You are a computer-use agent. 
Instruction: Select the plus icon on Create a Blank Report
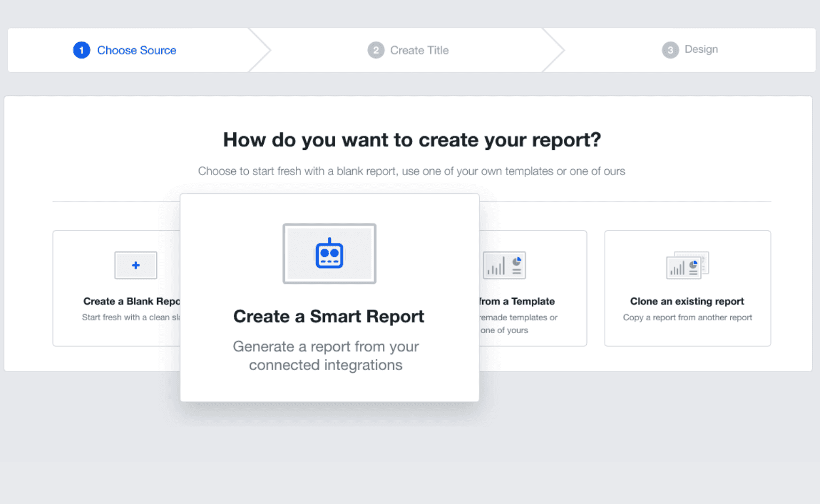tap(135, 265)
